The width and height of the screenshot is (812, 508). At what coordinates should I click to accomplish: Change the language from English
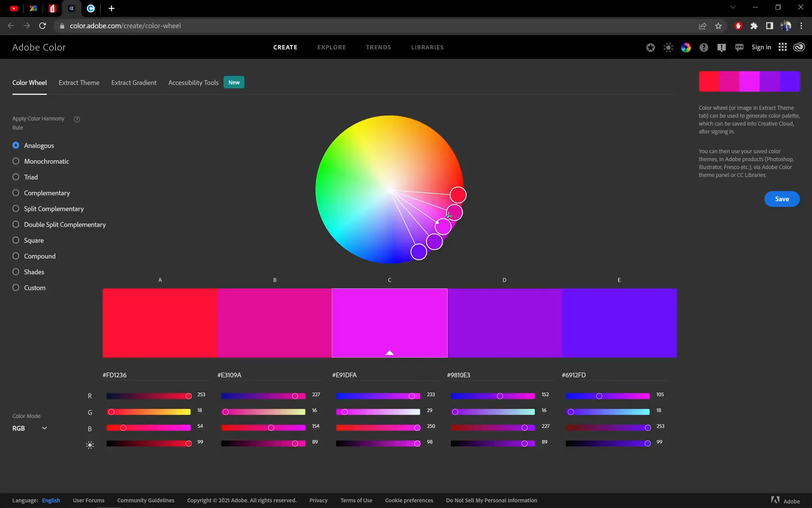coord(51,500)
